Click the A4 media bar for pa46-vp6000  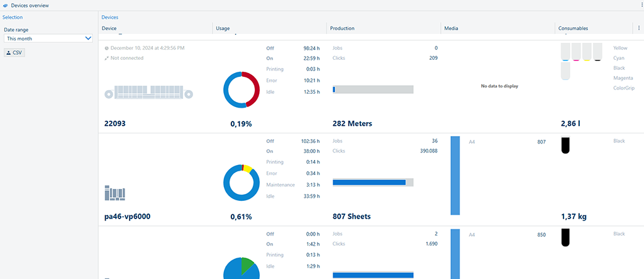[x=455, y=176]
